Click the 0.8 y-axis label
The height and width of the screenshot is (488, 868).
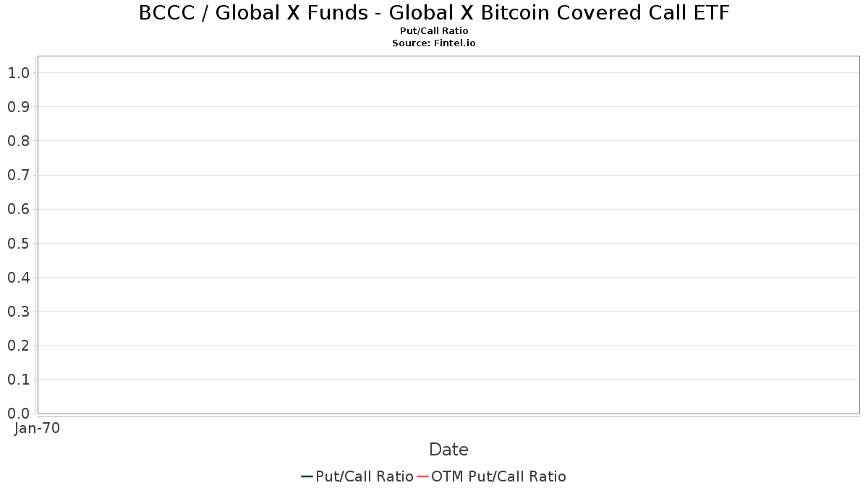pyautogui.click(x=18, y=141)
